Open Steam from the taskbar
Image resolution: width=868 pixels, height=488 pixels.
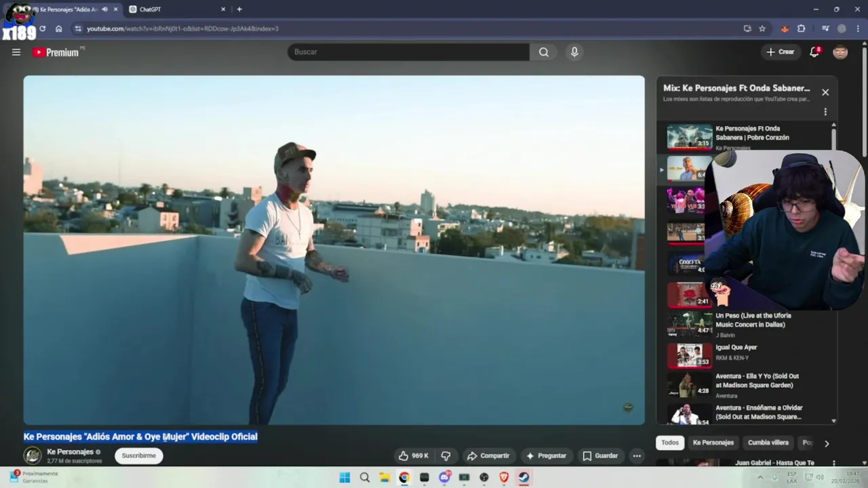pos(524,478)
